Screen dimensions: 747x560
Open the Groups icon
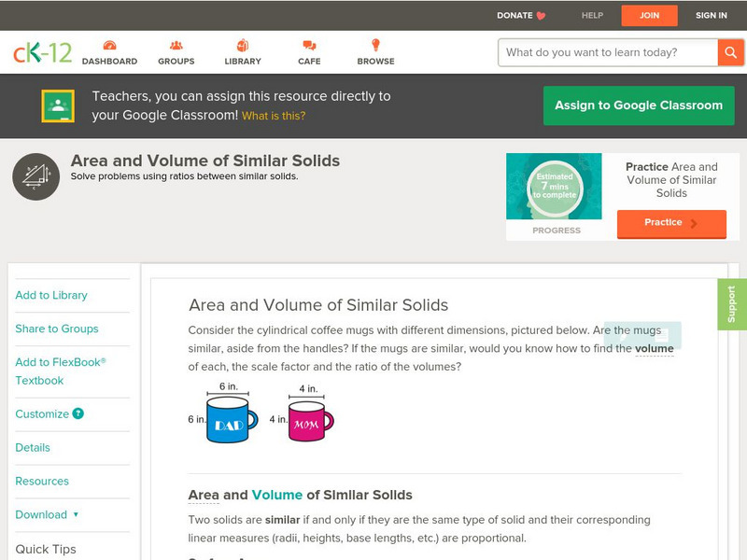[176, 46]
